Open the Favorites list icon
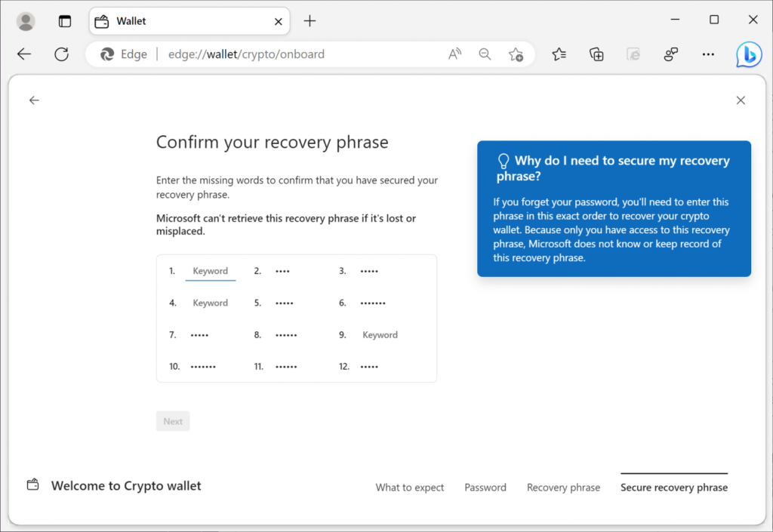773x532 pixels. point(559,54)
